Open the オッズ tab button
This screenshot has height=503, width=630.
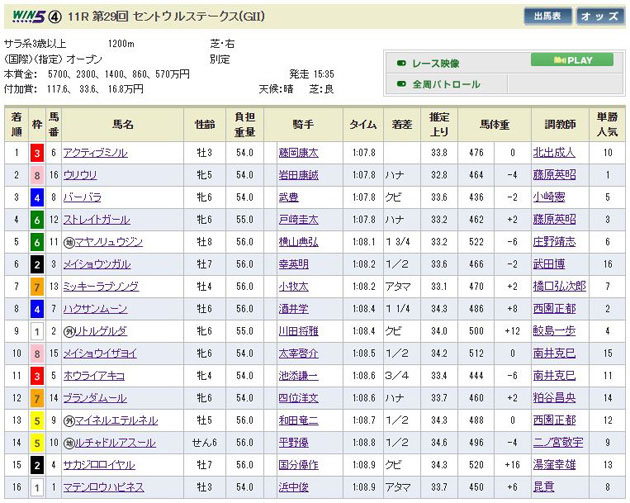click(599, 16)
